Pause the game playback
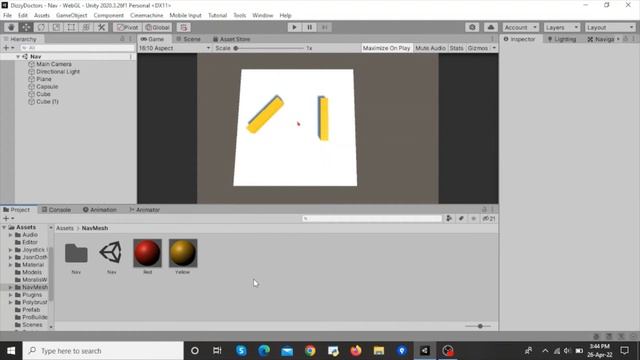The width and height of the screenshot is (640, 360). click(x=309, y=27)
